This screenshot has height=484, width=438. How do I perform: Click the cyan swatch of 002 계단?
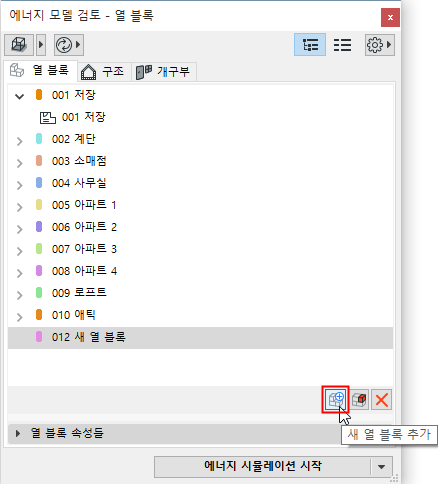[39, 139]
